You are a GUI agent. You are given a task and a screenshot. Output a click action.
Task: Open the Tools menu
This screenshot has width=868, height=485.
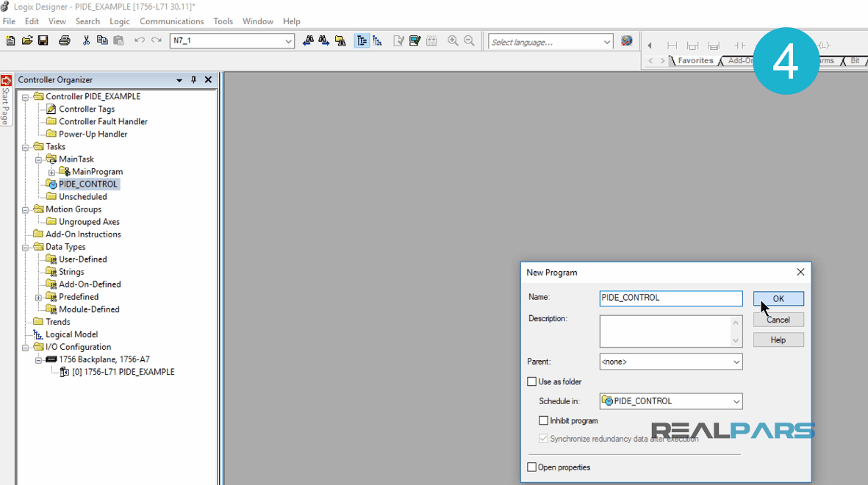click(223, 21)
